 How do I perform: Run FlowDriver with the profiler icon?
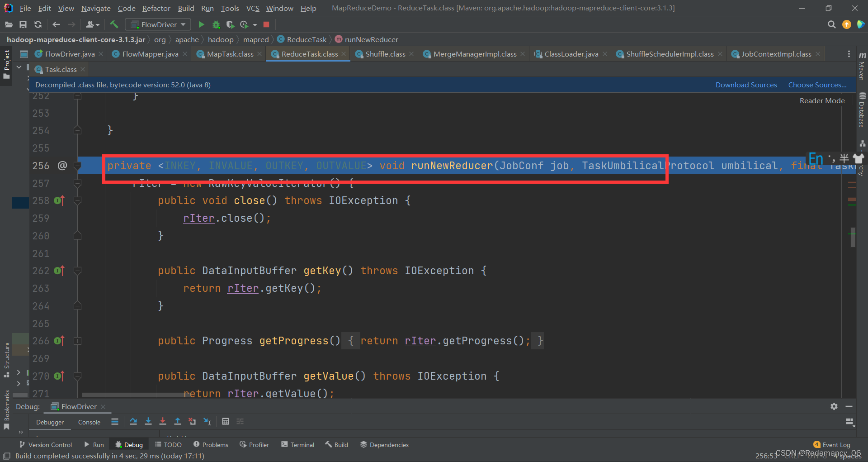244,24
